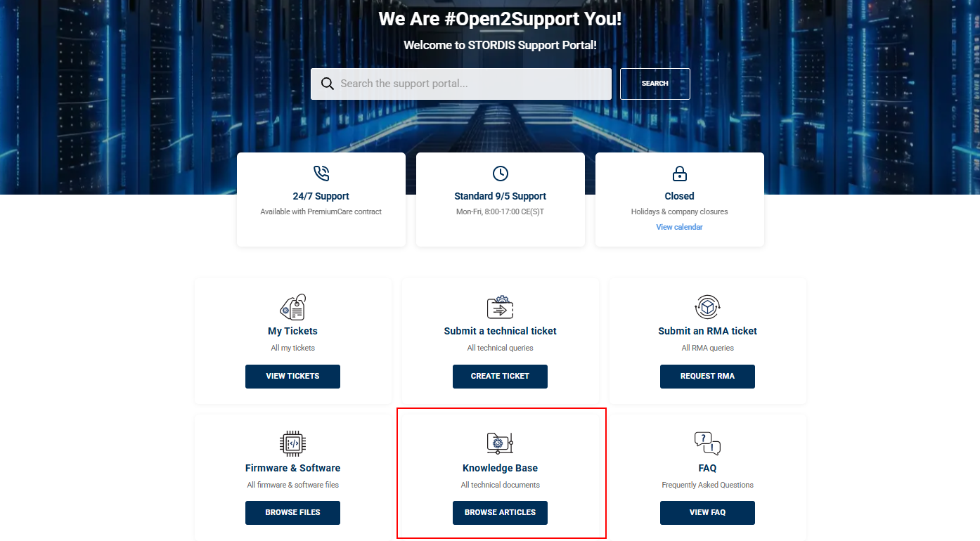The image size is (980, 541).
Task: Click the SEARCH button
Action: pos(655,84)
